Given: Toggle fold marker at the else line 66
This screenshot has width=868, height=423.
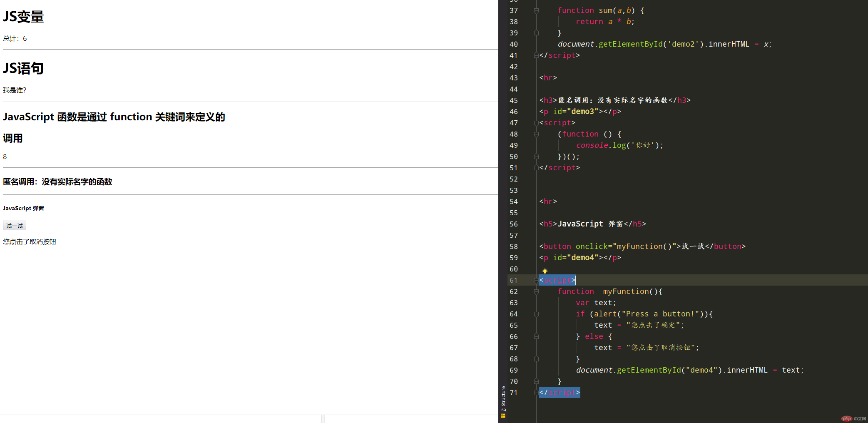Looking at the screenshot, I should 536,336.
